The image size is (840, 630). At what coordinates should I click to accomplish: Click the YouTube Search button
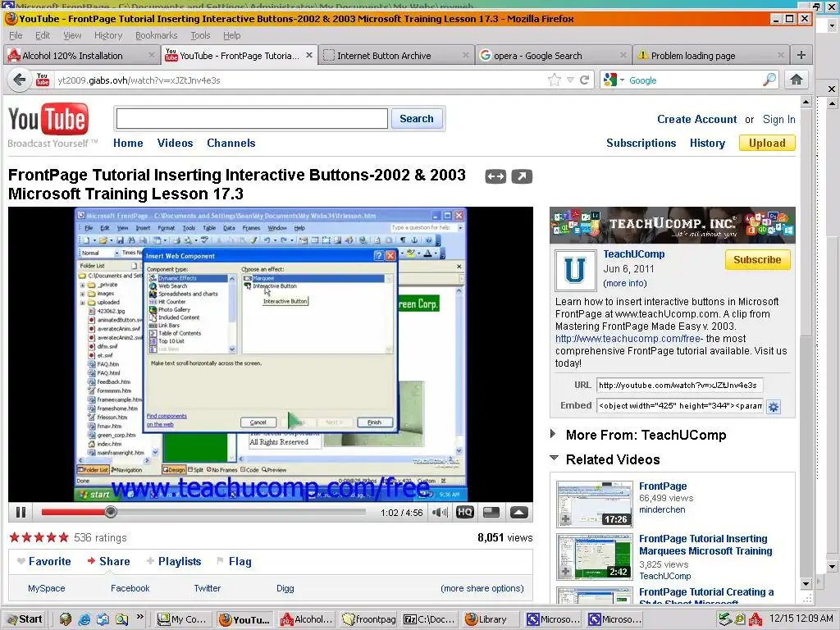pos(416,118)
